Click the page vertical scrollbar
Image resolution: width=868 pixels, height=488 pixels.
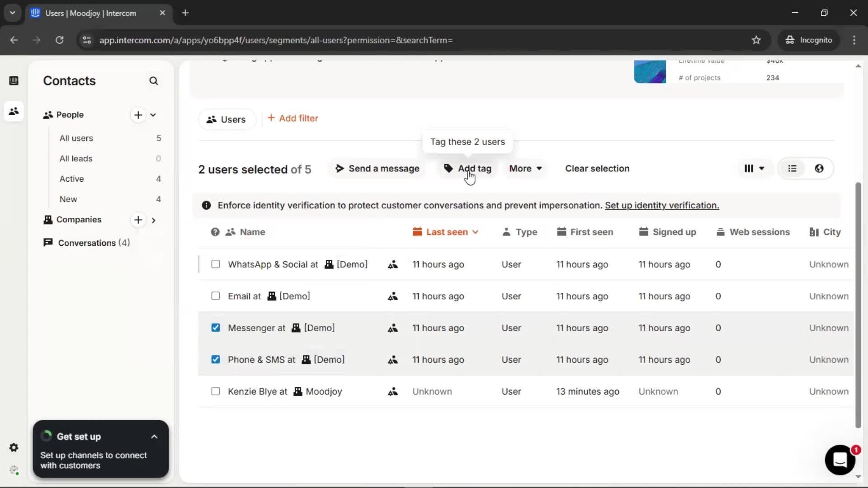pos(858,305)
